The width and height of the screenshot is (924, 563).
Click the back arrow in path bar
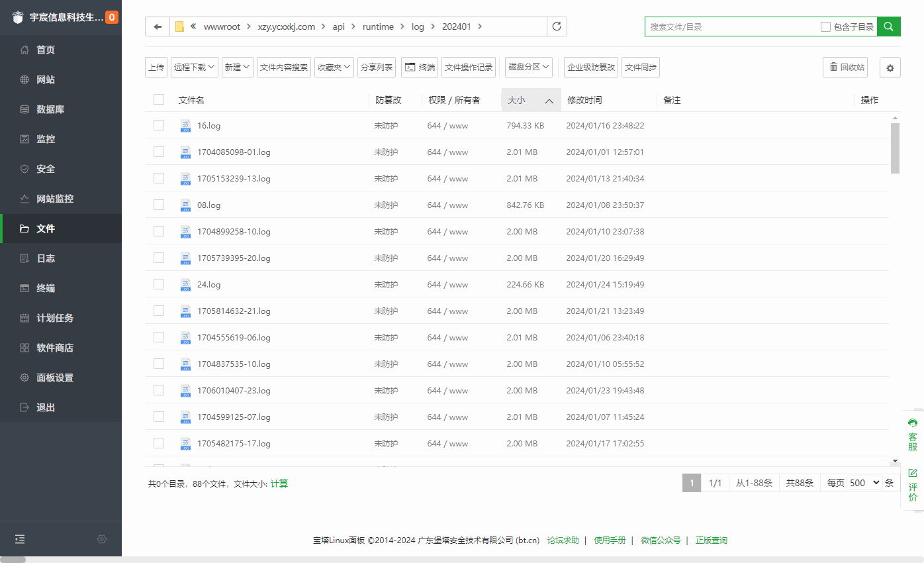click(158, 26)
